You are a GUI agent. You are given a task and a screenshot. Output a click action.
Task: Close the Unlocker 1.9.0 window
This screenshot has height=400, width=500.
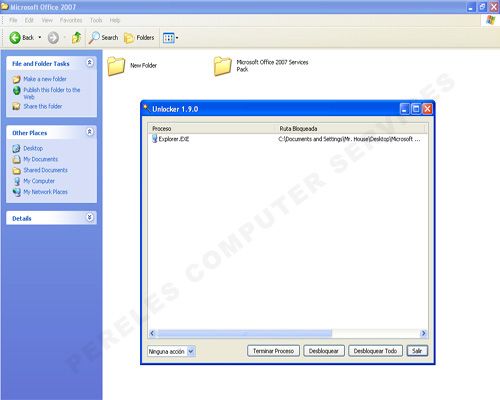click(427, 109)
